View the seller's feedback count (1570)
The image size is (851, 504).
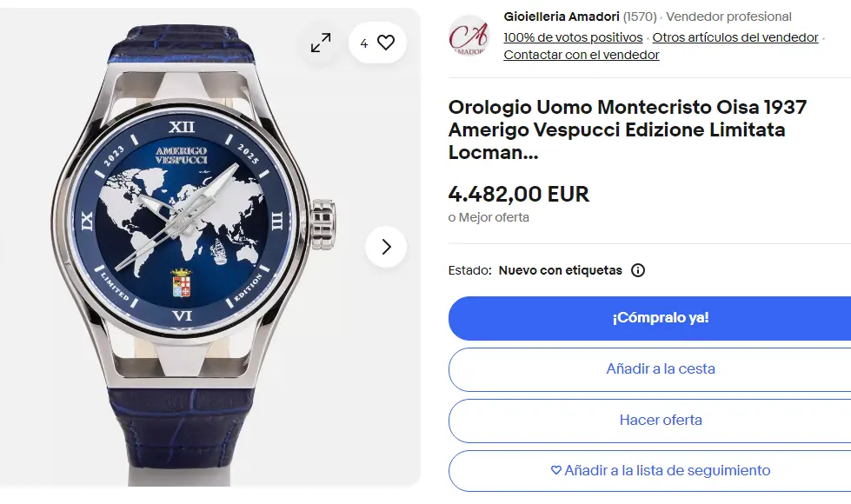click(640, 17)
